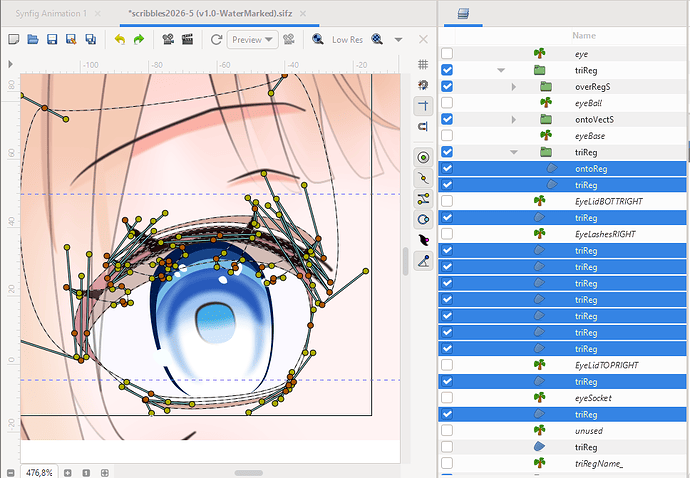
Task: Click the canvas horizontal scrollbar handle
Action: tap(249, 473)
